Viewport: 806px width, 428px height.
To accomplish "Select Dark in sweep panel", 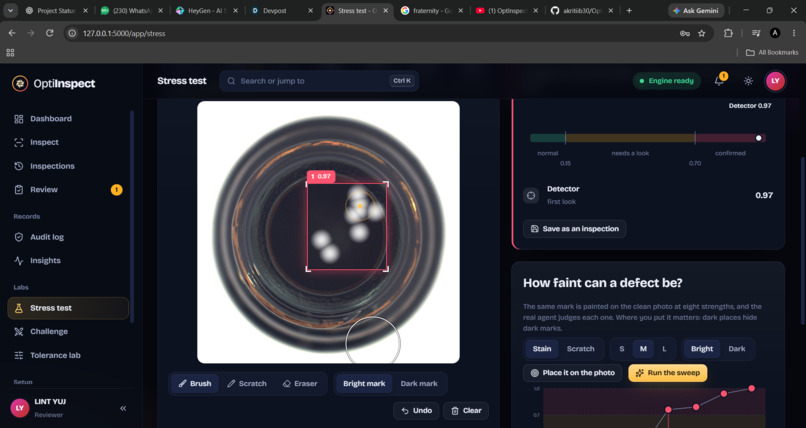I will tap(737, 348).
